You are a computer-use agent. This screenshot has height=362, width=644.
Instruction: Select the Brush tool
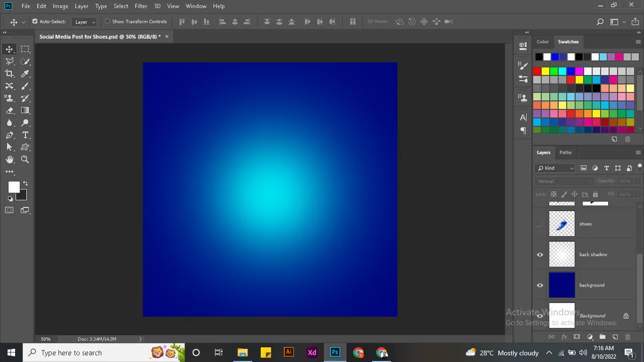tap(25, 86)
